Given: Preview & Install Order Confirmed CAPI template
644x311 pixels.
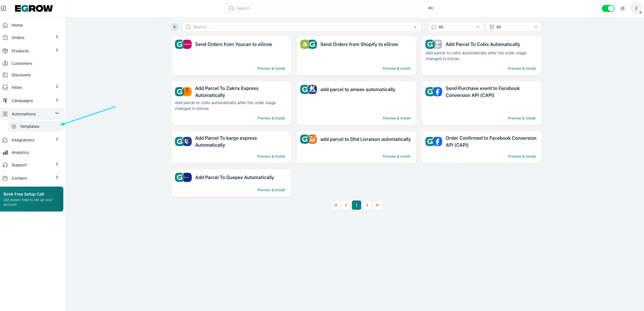Looking at the screenshot, I should (x=522, y=157).
